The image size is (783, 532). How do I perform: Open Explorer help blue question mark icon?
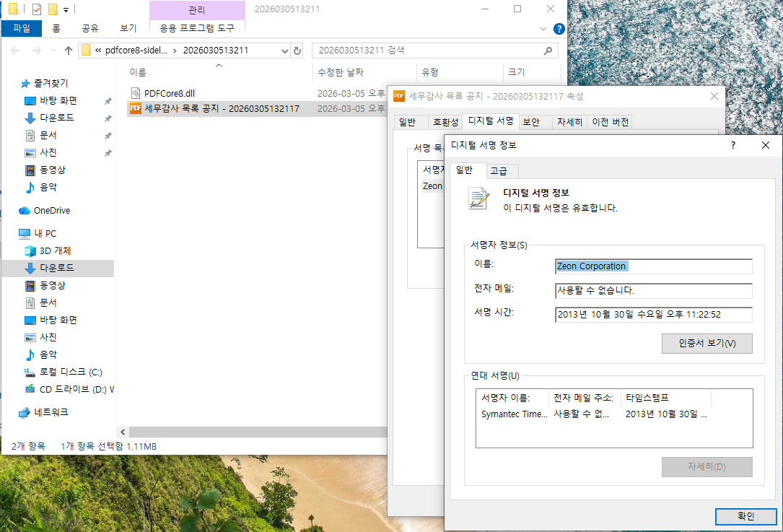(x=558, y=29)
